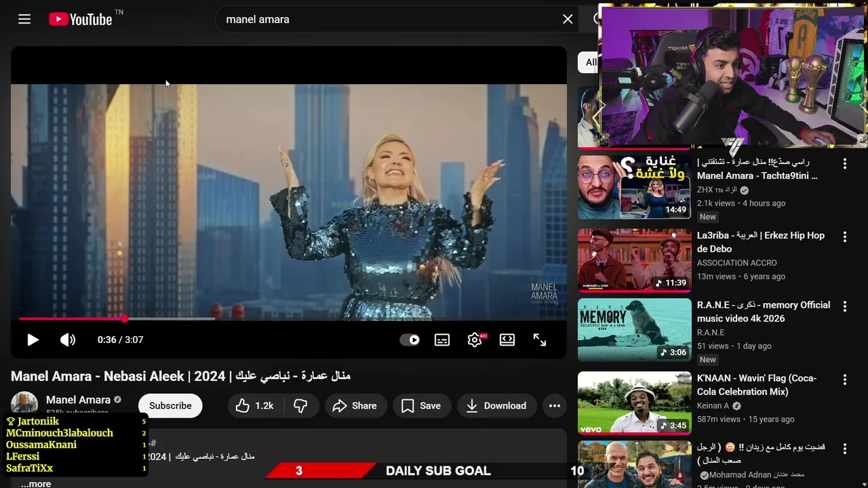Open the ZHX Tachta9tini video thumbnail
Image resolution: width=868 pixels, height=488 pixels.
pyautogui.click(x=634, y=186)
